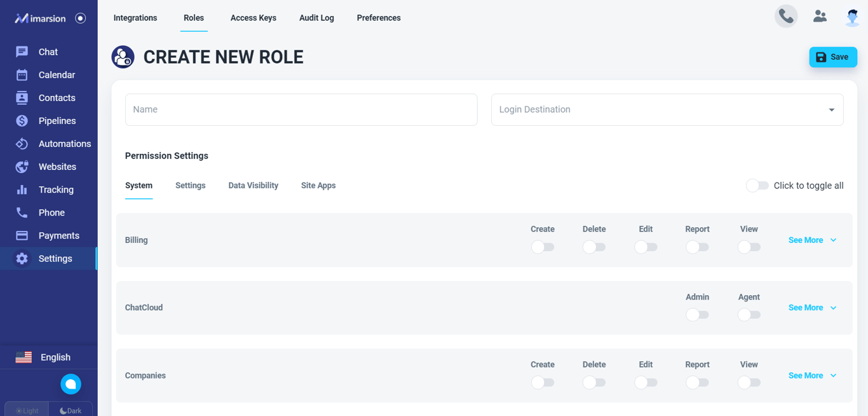Click the role Name input field

click(x=301, y=109)
